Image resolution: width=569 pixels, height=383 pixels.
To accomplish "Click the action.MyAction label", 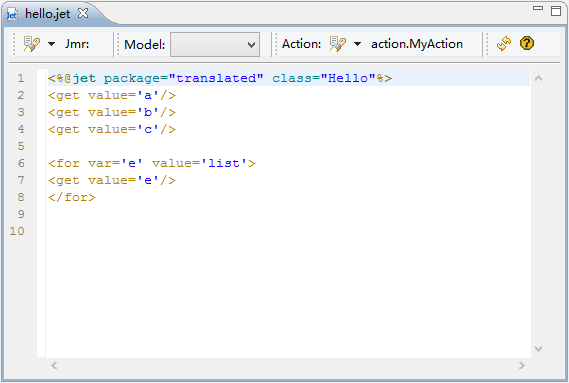I will click(x=417, y=44).
